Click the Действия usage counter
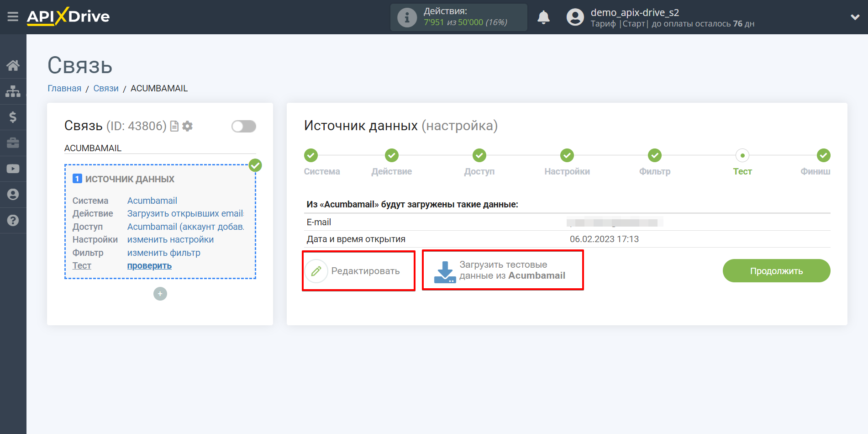Screen dimensions: 868x434 458,17
